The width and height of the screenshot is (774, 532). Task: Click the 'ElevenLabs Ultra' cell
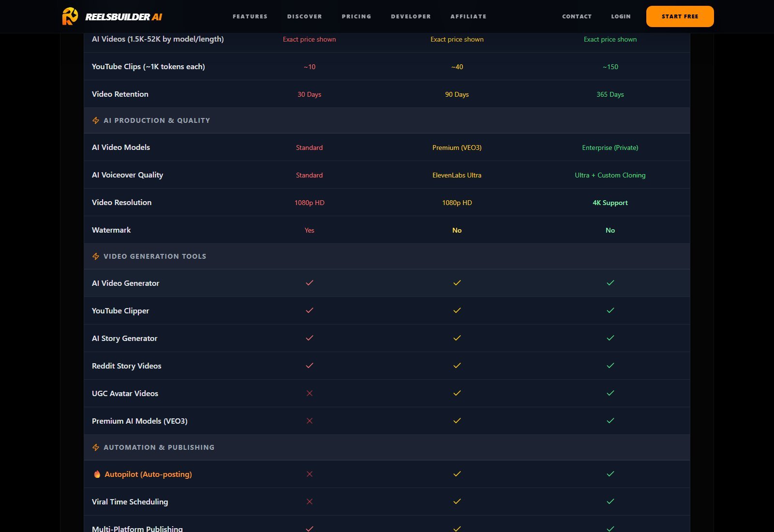pos(457,175)
